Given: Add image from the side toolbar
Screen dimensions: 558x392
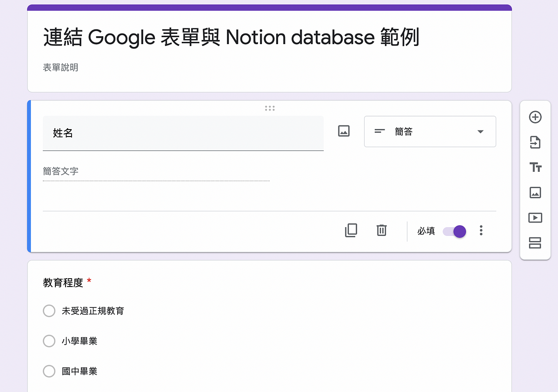Looking at the screenshot, I should [x=535, y=192].
